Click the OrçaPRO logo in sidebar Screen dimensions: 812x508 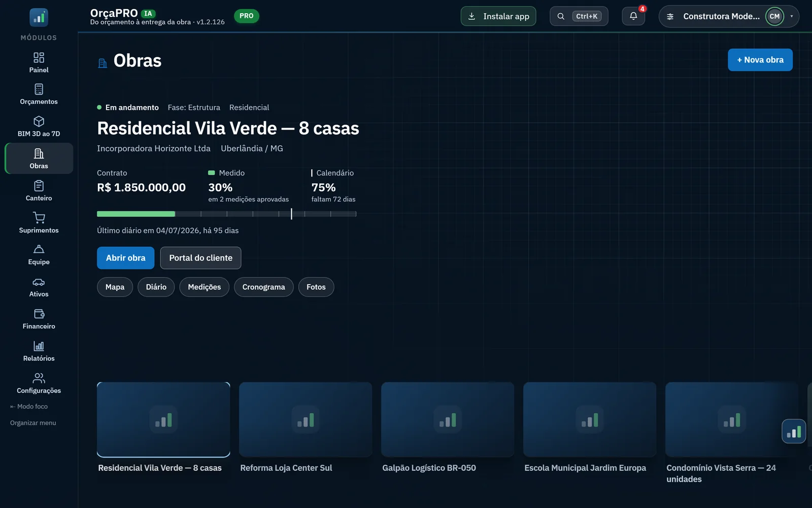pos(39,17)
